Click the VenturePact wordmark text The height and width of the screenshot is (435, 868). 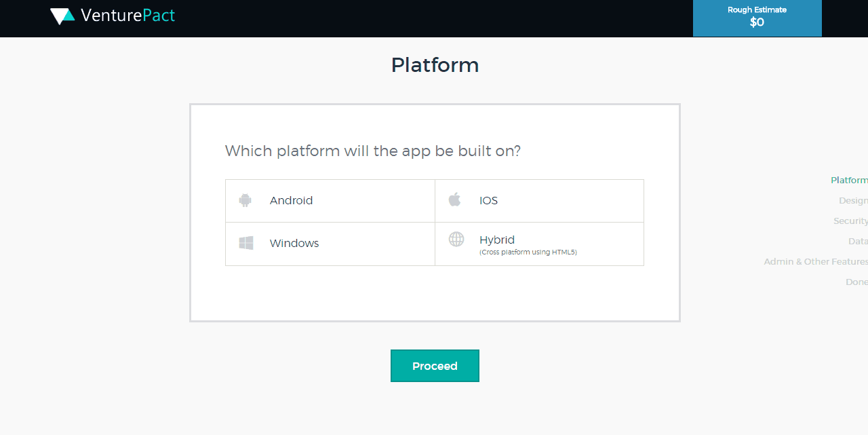(x=127, y=16)
